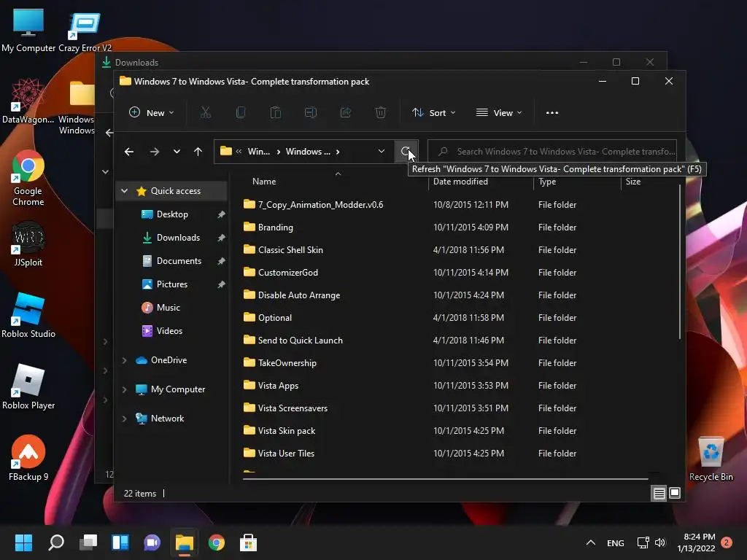Image resolution: width=747 pixels, height=560 pixels.
Task: Select Desktop in Quick access
Action: coord(172,214)
